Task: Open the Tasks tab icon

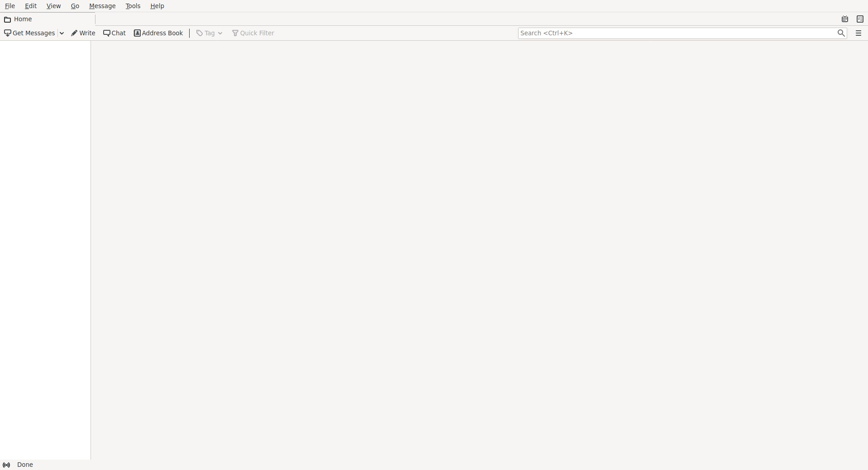Action: pyautogui.click(x=860, y=19)
